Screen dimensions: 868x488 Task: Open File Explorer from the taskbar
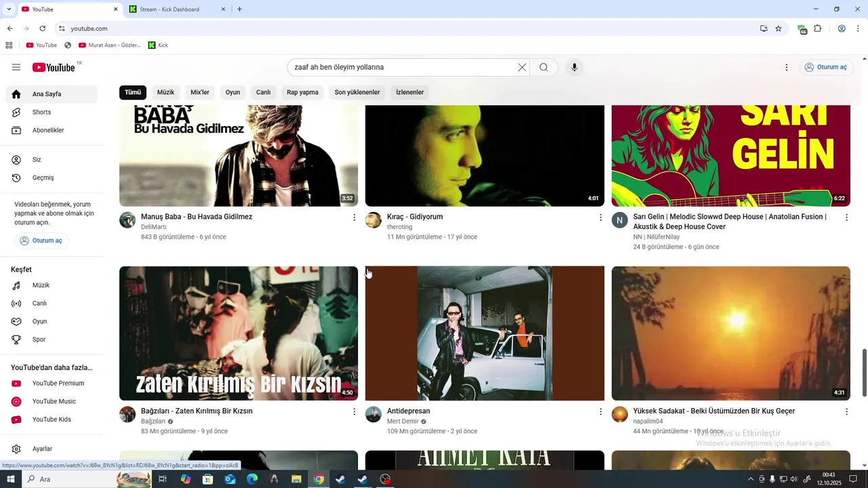point(296,479)
